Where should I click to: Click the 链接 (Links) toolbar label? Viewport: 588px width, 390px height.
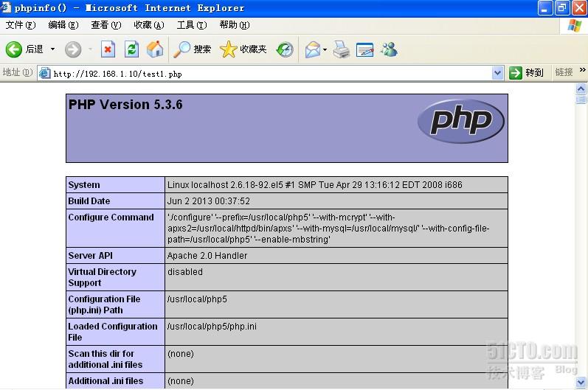[564, 72]
